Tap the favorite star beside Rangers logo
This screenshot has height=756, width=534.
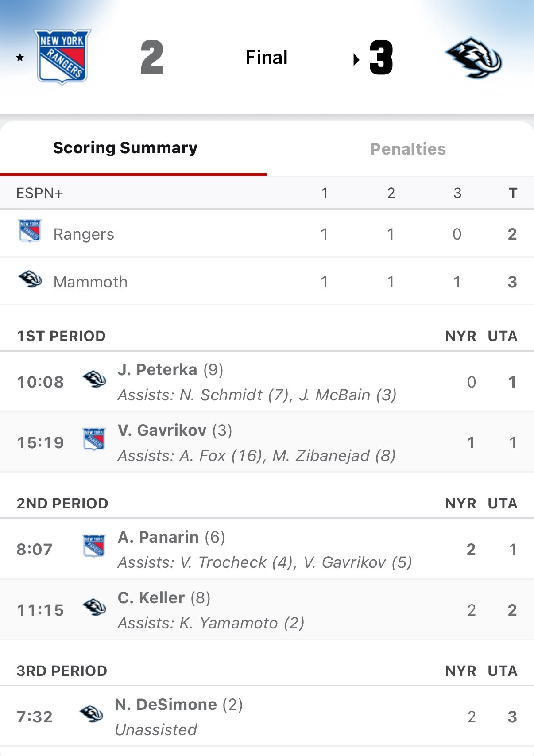[x=20, y=57]
